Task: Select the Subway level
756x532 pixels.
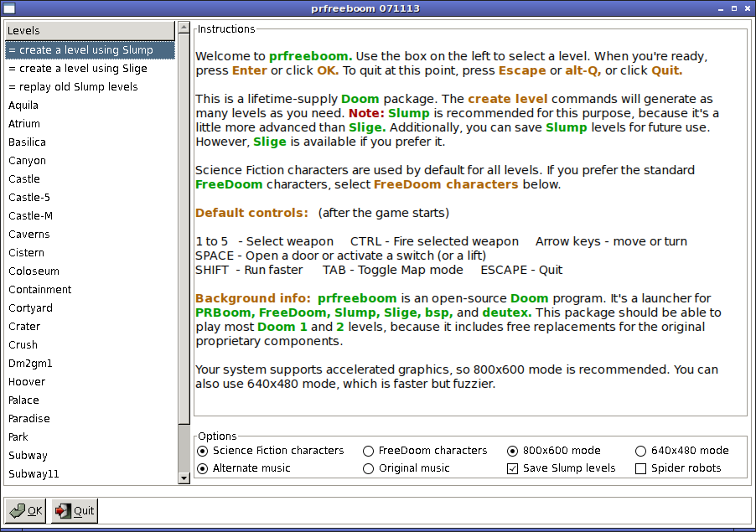Action: coord(91,456)
